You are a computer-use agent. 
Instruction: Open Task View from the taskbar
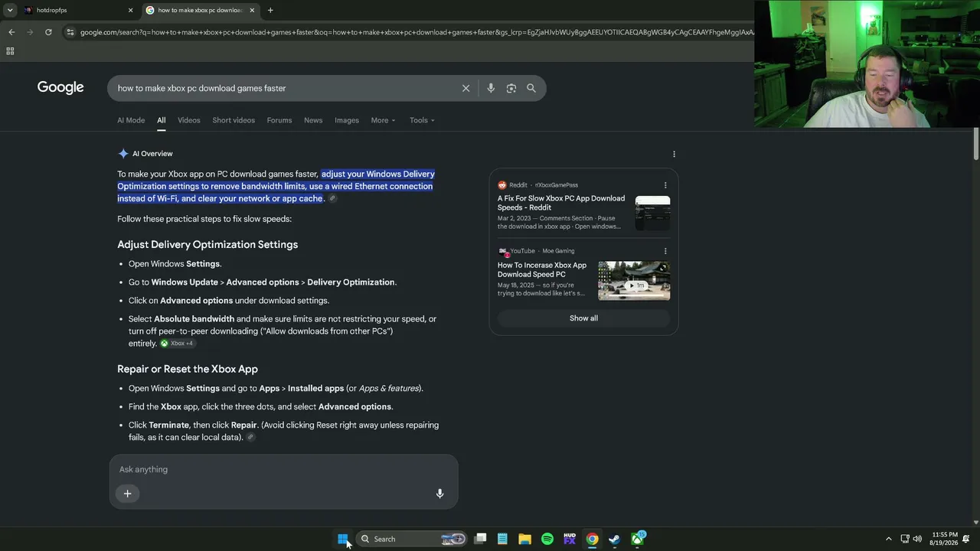click(480, 539)
